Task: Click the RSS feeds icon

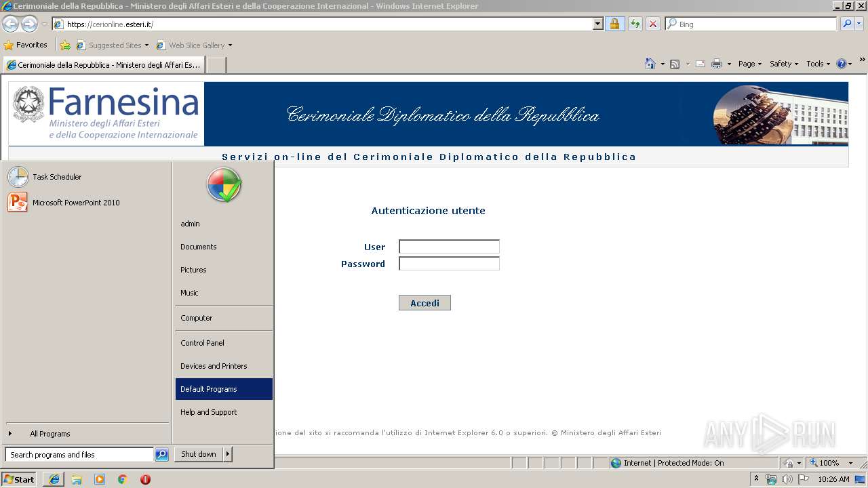Action: point(675,64)
